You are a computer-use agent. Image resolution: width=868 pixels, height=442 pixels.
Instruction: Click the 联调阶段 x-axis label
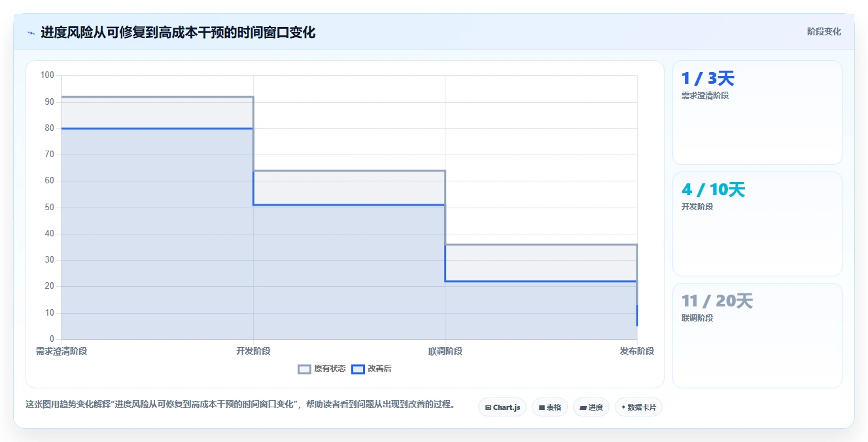[445, 351]
